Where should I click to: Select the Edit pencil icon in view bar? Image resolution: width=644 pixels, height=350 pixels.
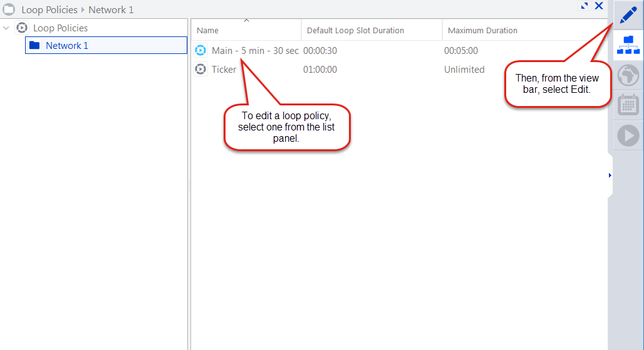[x=628, y=14]
